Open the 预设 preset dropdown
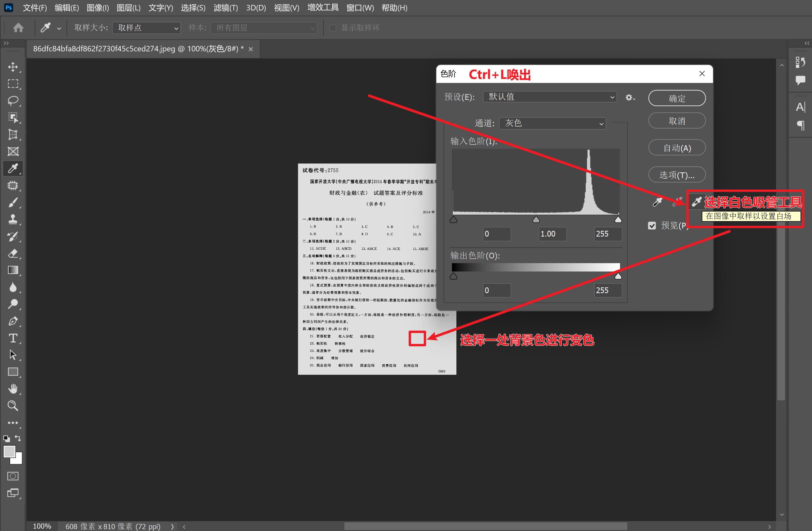 click(550, 97)
